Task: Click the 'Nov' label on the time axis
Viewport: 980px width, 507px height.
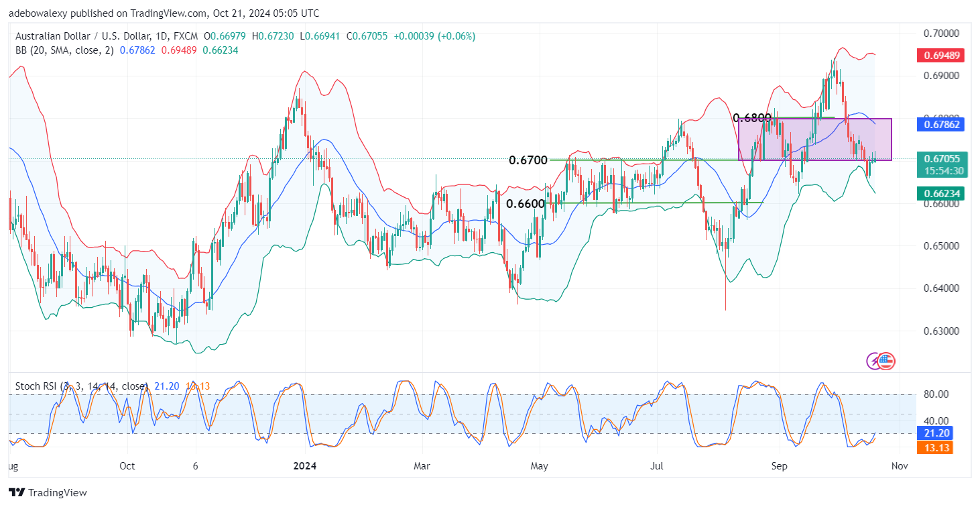Action: 899,466
